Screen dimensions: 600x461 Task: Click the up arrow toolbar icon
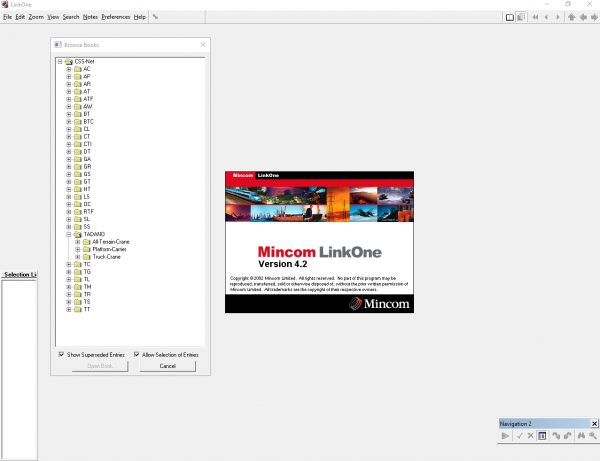pyautogui.click(x=572, y=17)
